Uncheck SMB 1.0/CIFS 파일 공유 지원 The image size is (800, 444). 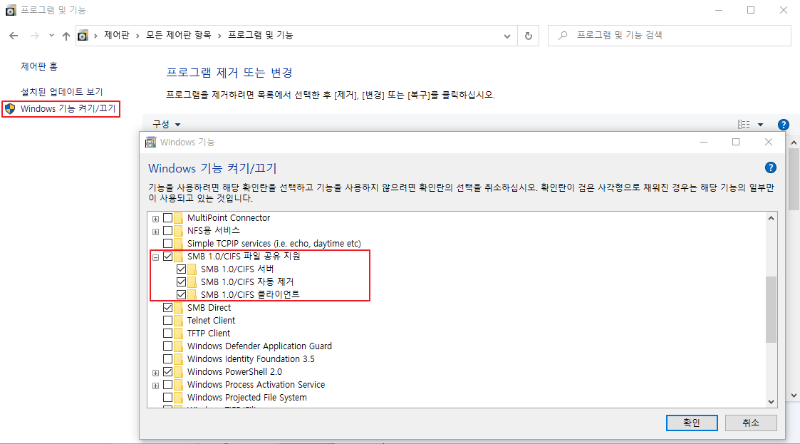[x=168, y=256]
